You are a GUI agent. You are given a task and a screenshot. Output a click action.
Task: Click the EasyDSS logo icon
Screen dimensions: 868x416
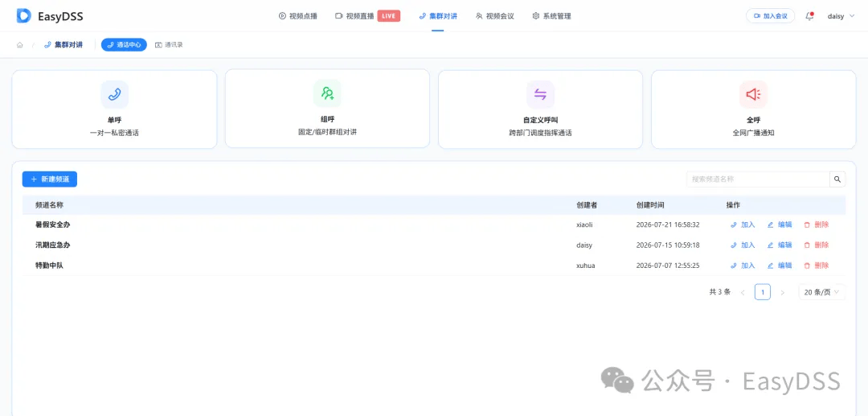(x=24, y=15)
